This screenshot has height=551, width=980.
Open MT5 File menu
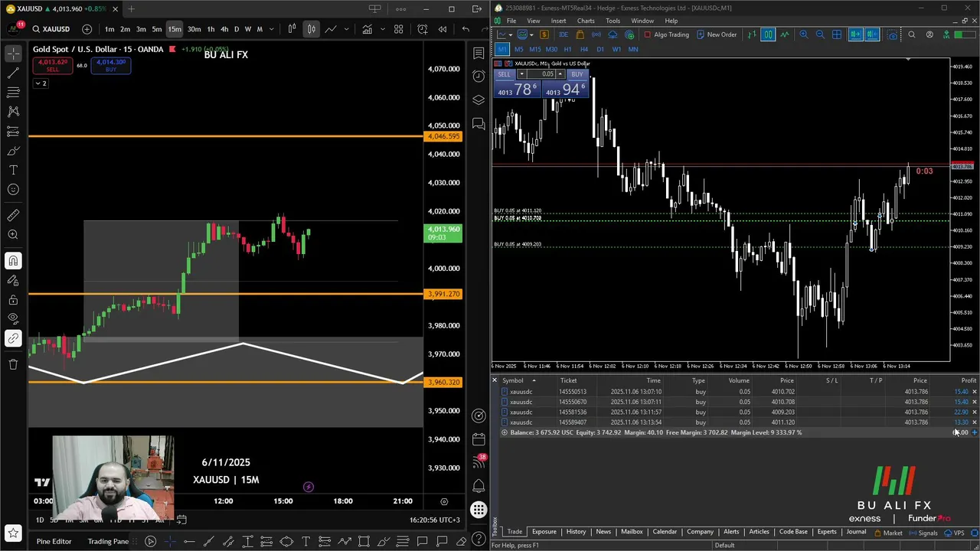click(x=511, y=21)
